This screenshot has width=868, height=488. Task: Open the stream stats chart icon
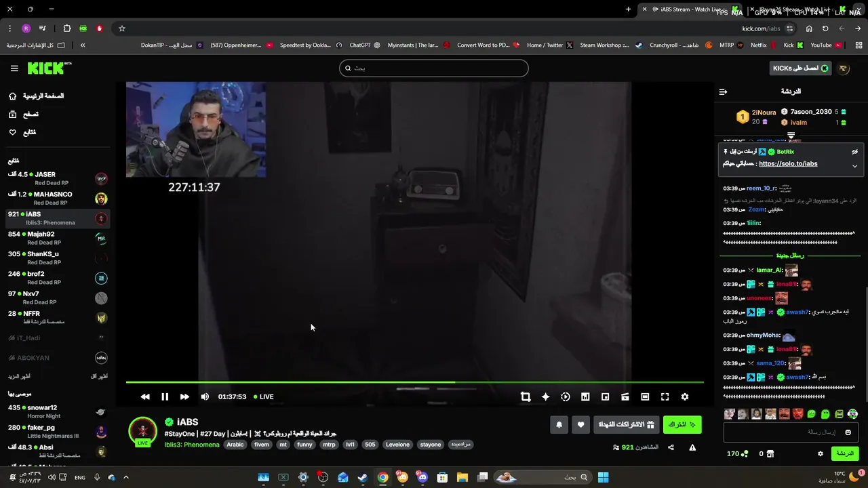(x=585, y=396)
